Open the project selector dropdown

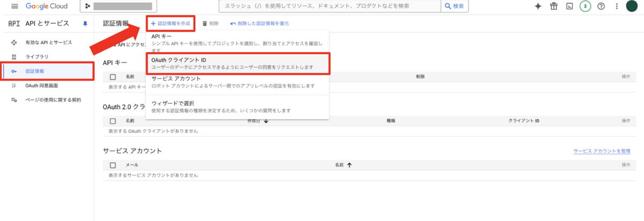[x=118, y=6]
